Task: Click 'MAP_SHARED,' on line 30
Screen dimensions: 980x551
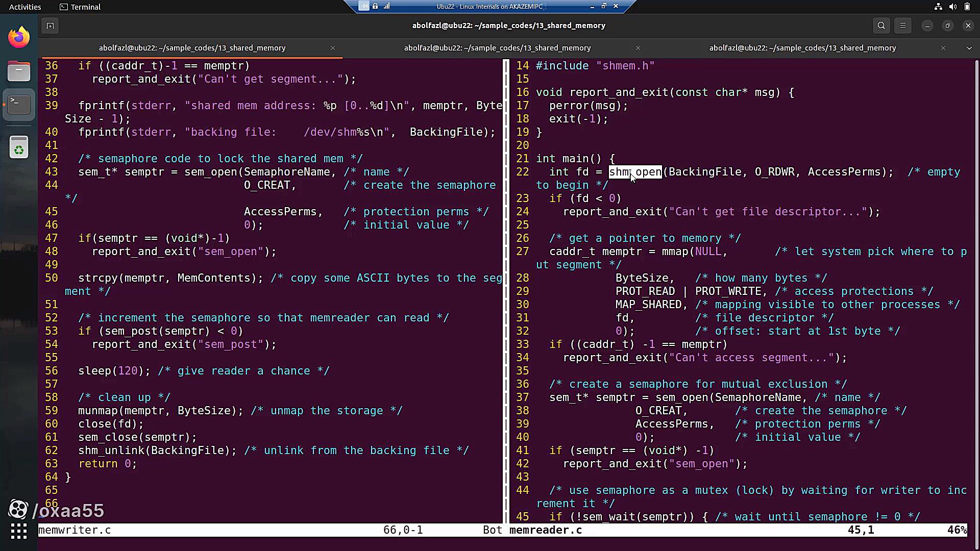Action: click(x=651, y=305)
